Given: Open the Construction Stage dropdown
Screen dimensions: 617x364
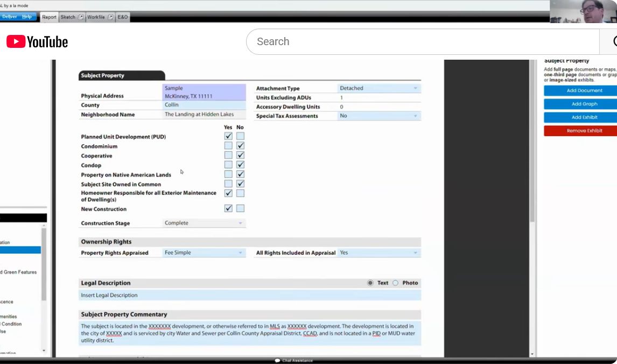Looking at the screenshot, I should (204, 223).
